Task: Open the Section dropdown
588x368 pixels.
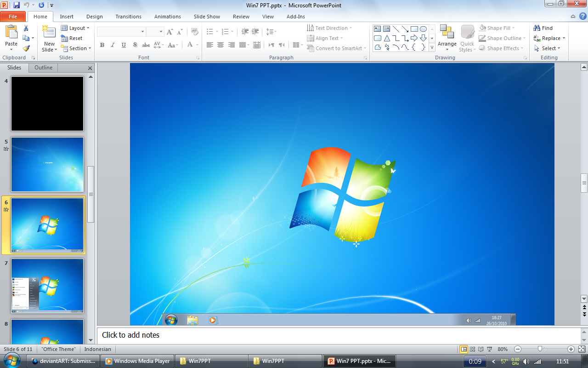Action: (x=76, y=48)
